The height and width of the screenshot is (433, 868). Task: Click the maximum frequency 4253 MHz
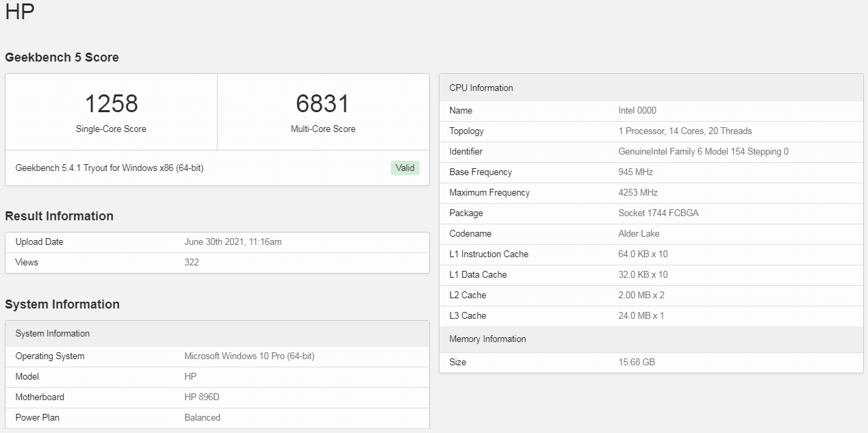click(x=638, y=193)
